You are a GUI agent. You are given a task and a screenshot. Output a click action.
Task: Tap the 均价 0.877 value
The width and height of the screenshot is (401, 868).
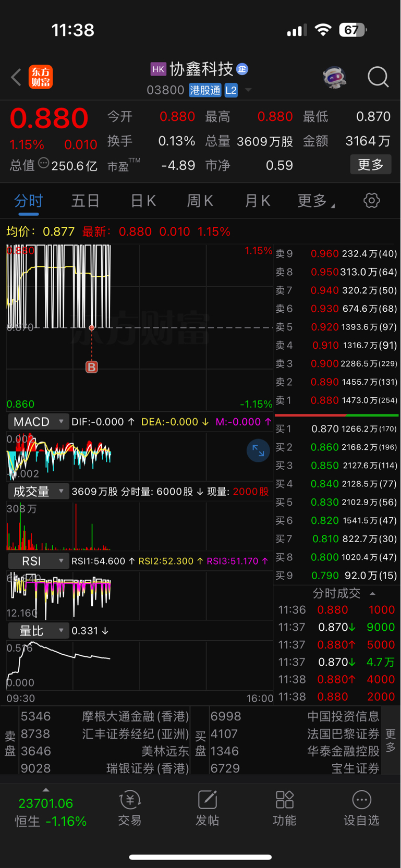point(58,231)
